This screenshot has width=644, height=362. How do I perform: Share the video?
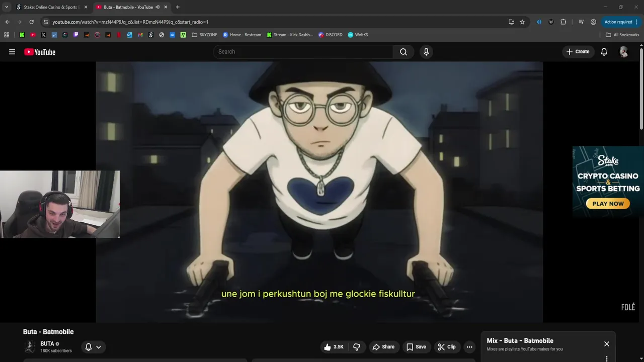tap(383, 347)
